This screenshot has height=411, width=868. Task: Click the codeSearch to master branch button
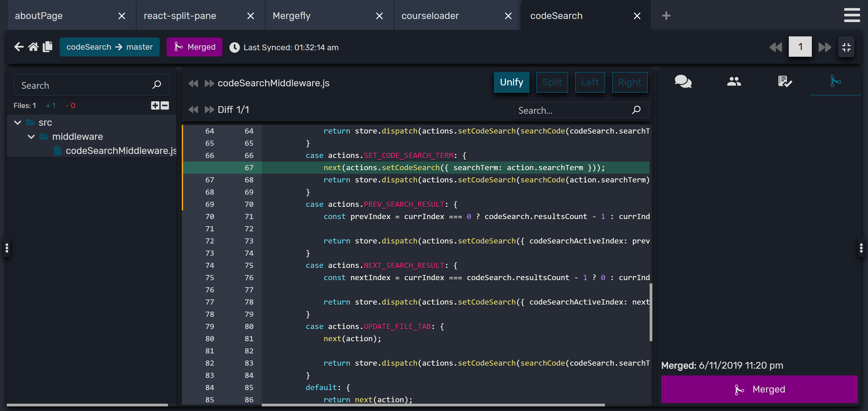110,47
